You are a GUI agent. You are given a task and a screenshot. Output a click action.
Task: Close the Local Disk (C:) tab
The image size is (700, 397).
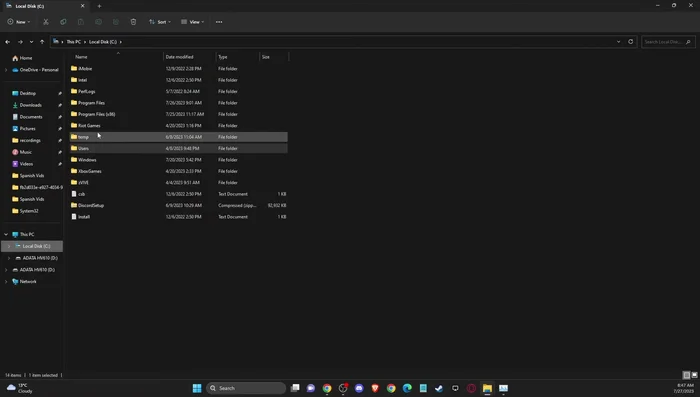[83, 6]
